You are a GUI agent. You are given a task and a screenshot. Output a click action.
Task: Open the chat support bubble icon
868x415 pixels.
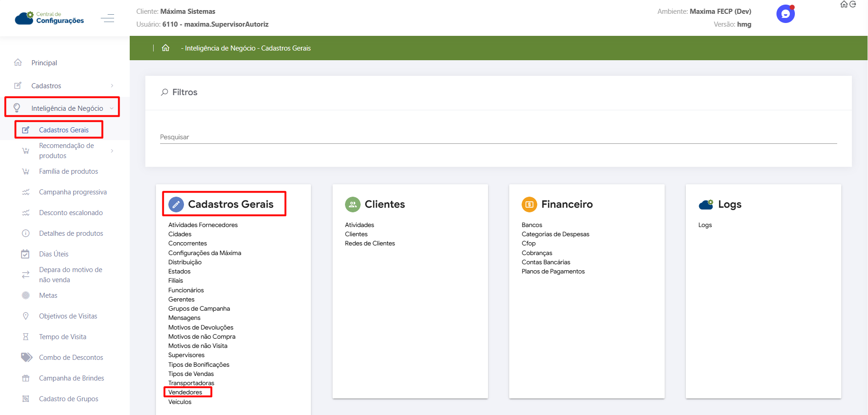pyautogui.click(x=785, y=14)
